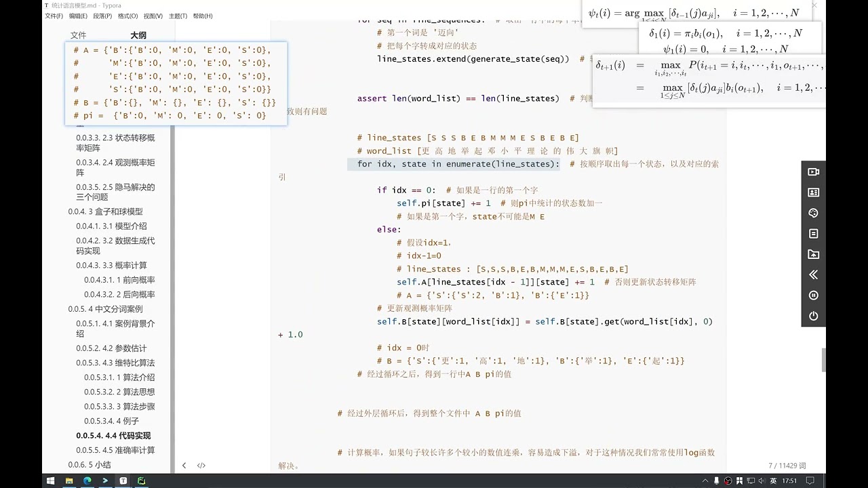Open the Windows Start menu
The image size is (868, 488).
tap(50, 481)
